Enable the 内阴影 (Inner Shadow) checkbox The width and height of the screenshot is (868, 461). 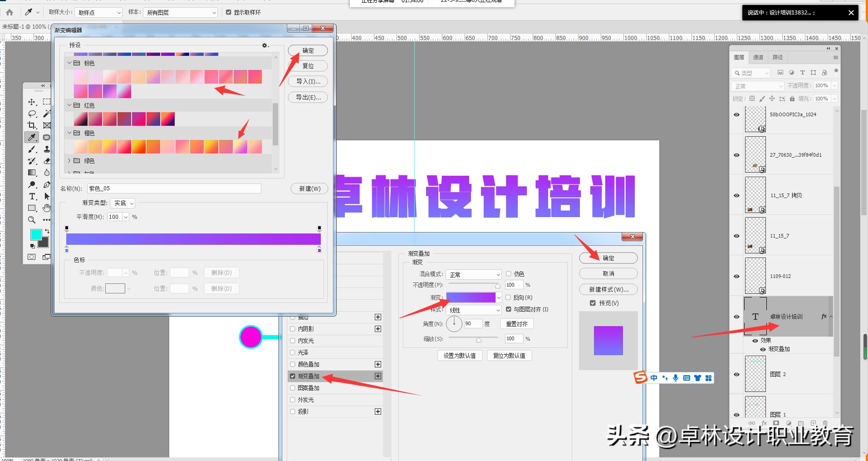293,329
